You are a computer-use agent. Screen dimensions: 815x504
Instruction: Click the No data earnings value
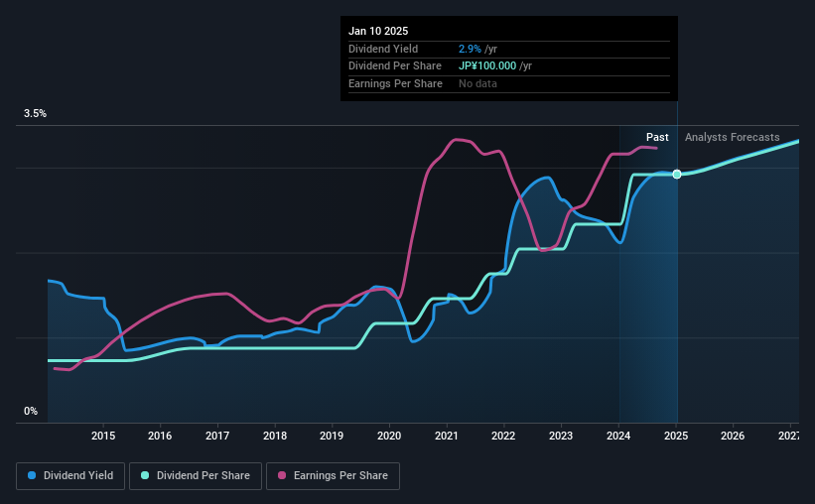(x=477, y=83)
